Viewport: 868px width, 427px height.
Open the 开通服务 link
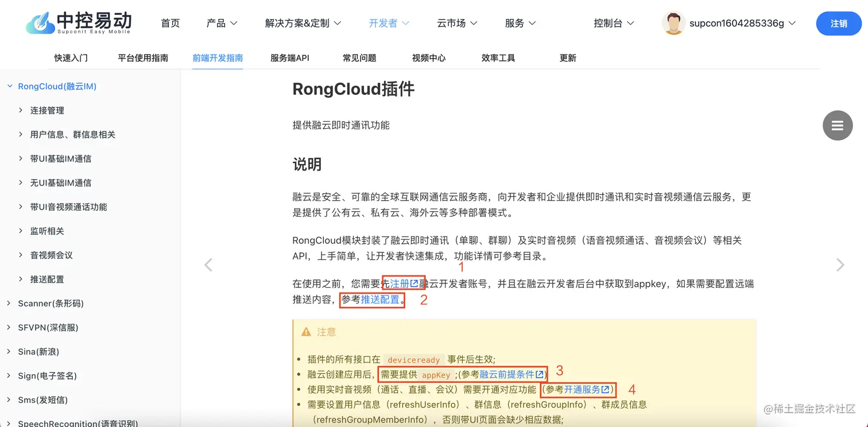point(582,390)
